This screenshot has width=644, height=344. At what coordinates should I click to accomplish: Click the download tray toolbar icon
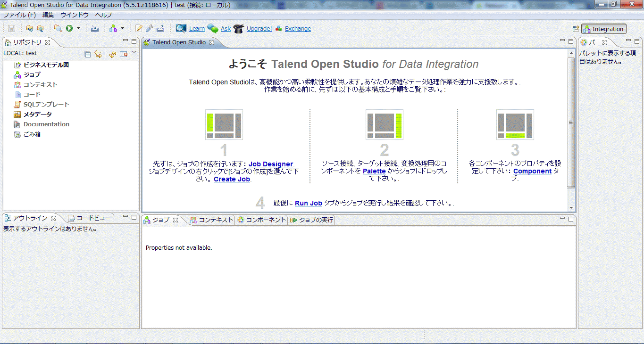pos(95,29)
